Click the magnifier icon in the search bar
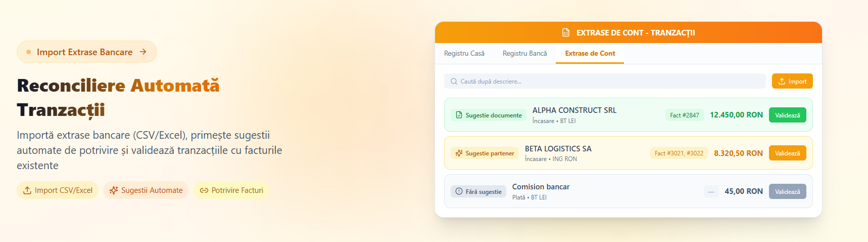The width and height of the screenshot is (868, 242). [454, 82]
